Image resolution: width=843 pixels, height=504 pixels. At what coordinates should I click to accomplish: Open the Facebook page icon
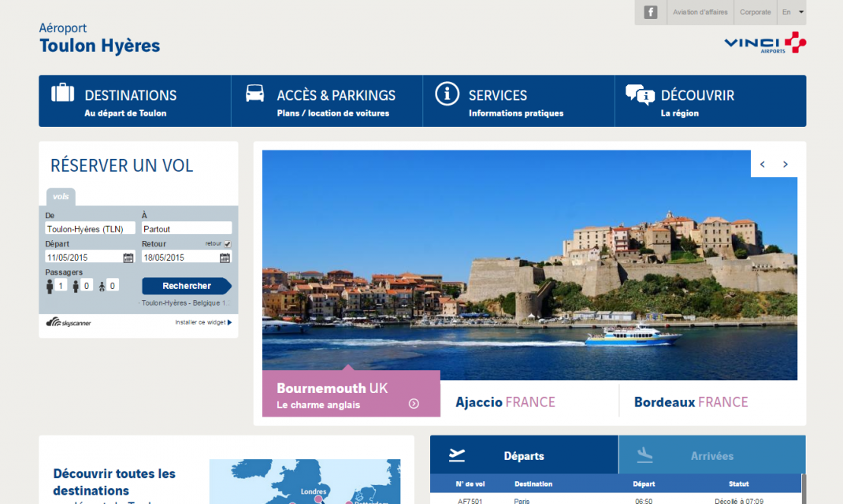(650, 13)
